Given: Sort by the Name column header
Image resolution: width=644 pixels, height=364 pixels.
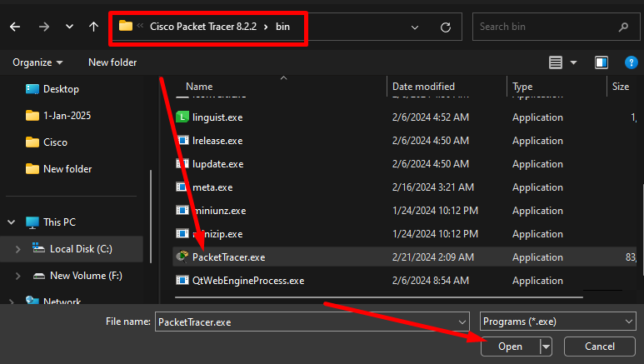Looking at the screenshot, I should tap(199, 87).
